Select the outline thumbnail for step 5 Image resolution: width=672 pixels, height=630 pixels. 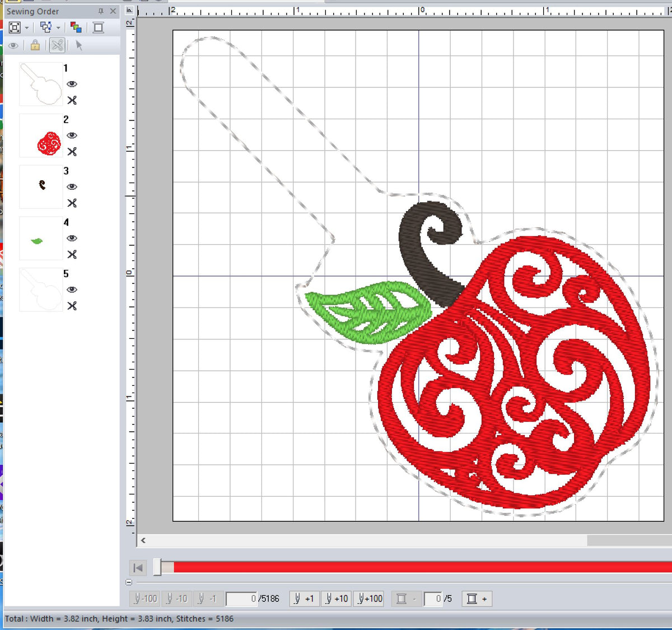point(41,290)
